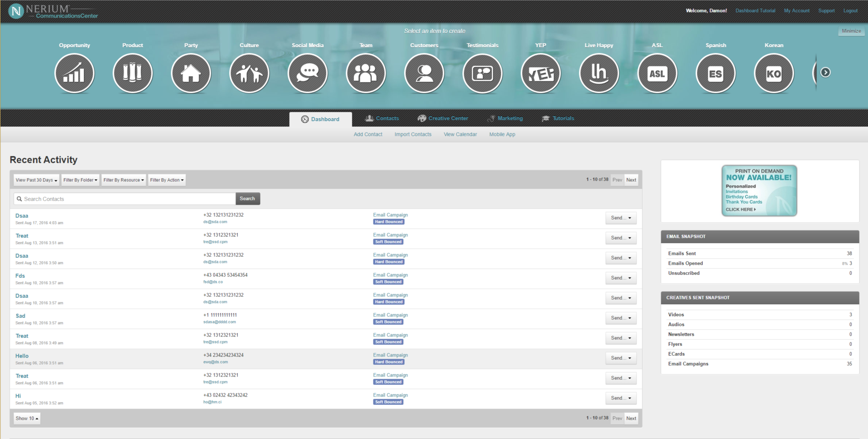Screen dimensions: 868x439
Task: Open the Dashboard Tutorial link
Action: click(x=755, y=10)
